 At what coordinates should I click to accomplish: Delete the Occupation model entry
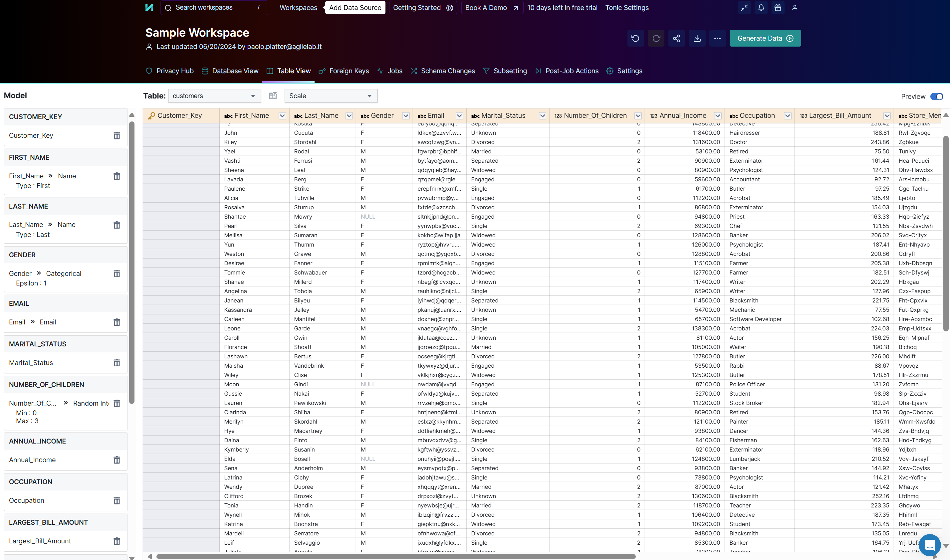click(117, 501)
